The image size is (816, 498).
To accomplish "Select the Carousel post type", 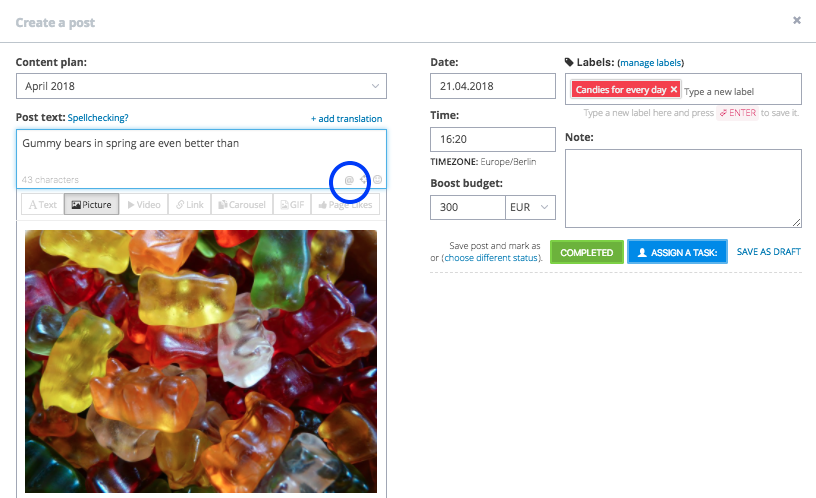I will pyautogui.click(x=242, y=205).
